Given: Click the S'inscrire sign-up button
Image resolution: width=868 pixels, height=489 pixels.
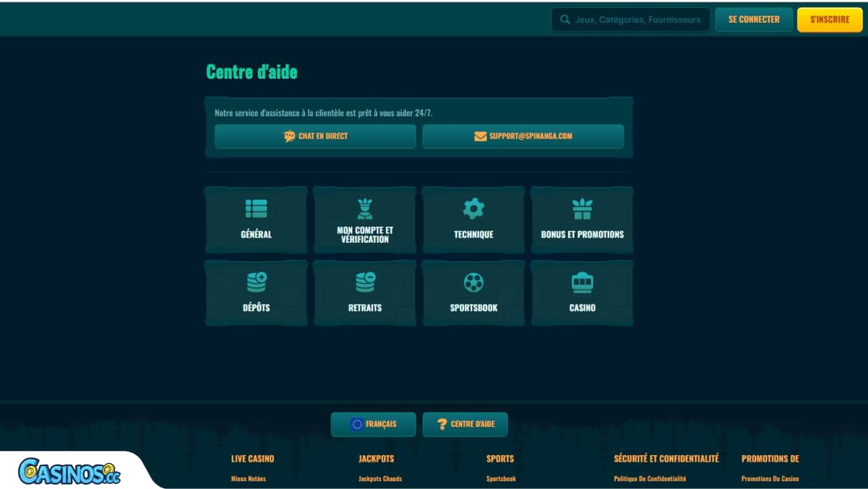Looking at the screenshot, I should [x=830, y=20].
